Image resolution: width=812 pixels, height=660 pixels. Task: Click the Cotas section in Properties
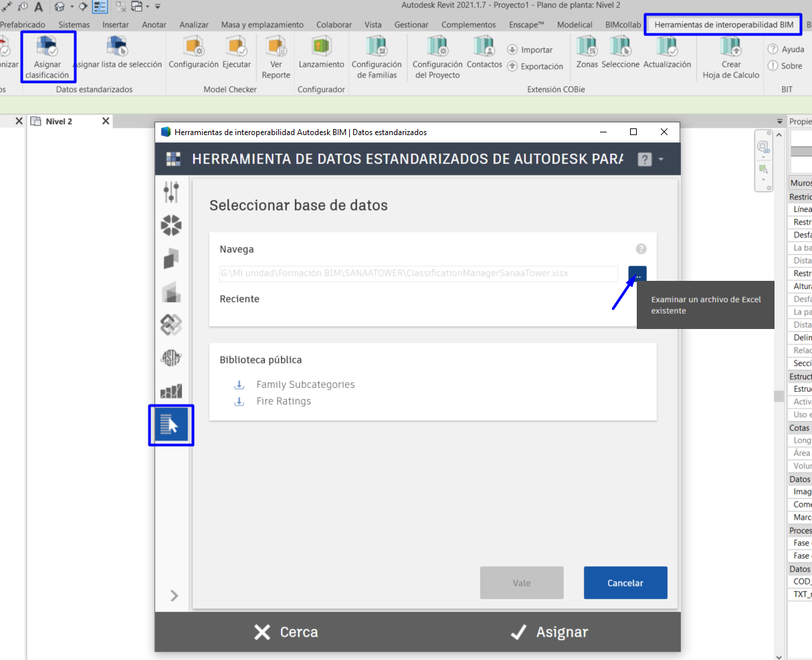[x=800, y=428]
